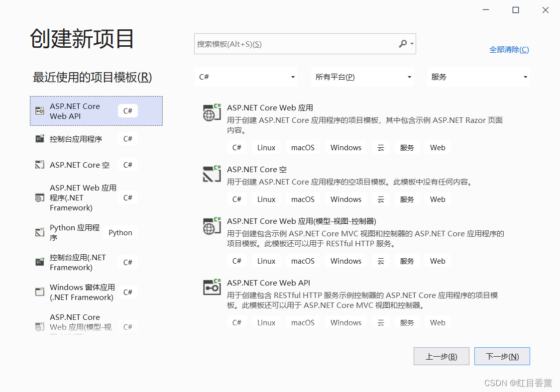Click the Windows 窗体应用 template icon

[40, 292]
